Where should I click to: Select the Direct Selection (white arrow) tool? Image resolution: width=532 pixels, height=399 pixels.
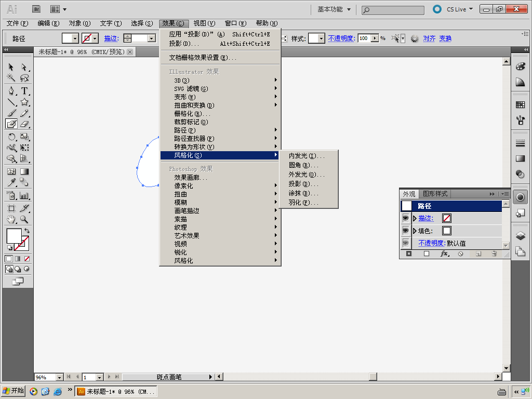(x=24, y=67)
